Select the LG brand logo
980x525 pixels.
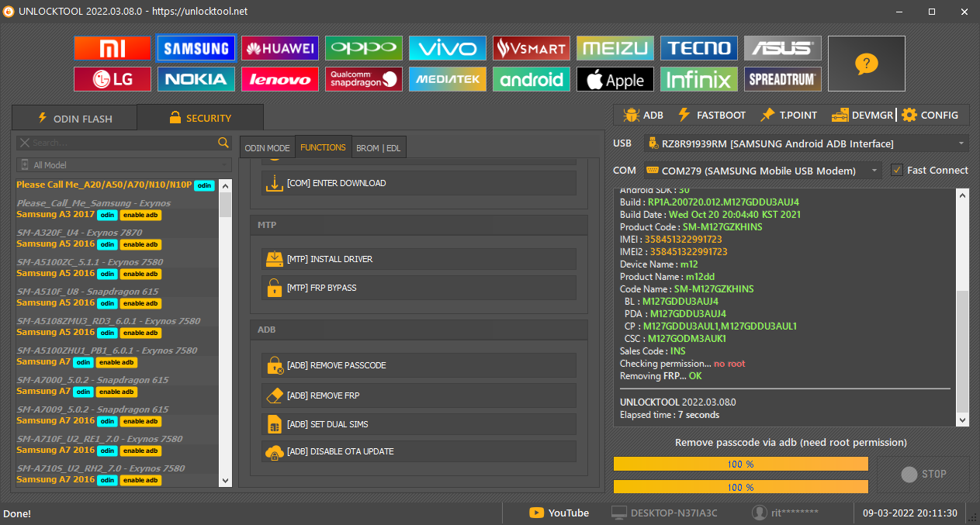tap(113, 79)
